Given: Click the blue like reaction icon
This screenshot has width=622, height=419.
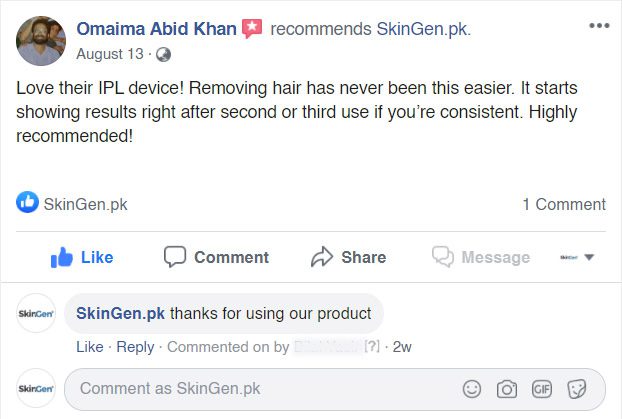Looking at the screenshot, I should 28,203.
